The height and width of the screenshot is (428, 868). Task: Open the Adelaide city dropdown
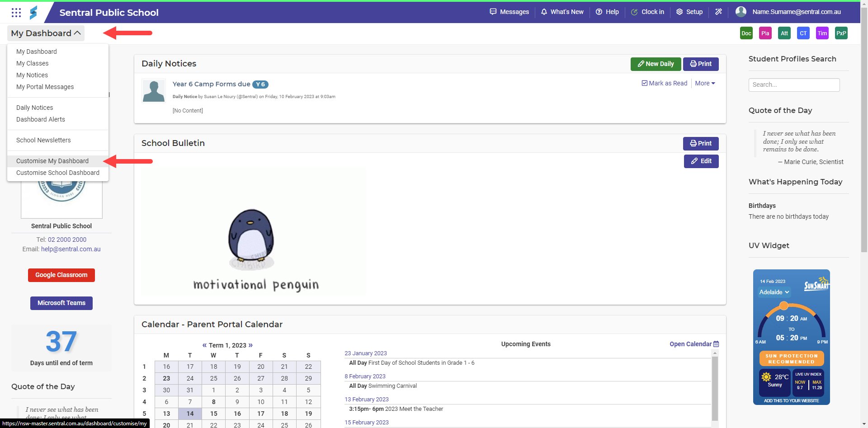pyautogui.click(x=774, y=292)
